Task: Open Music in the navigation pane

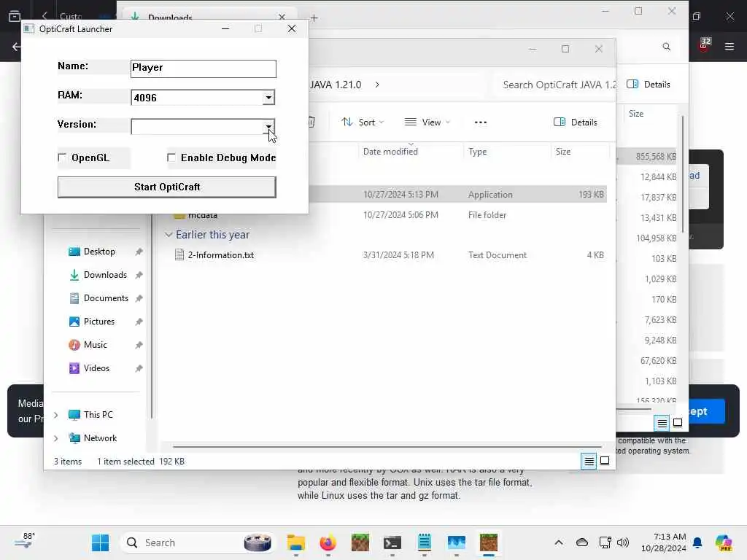Action: point(96,345)
